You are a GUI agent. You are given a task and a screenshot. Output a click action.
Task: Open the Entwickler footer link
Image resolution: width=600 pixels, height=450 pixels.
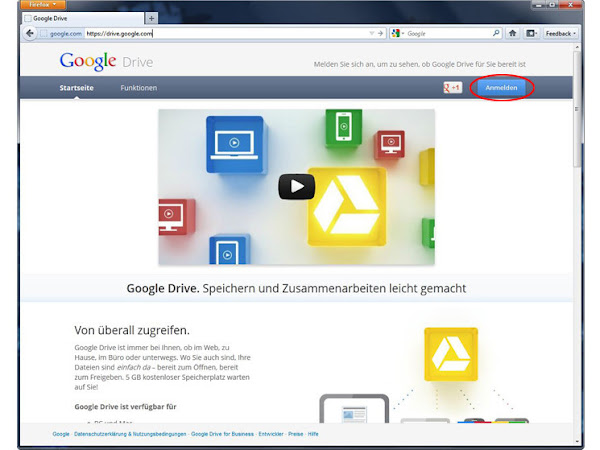[271, 434]
